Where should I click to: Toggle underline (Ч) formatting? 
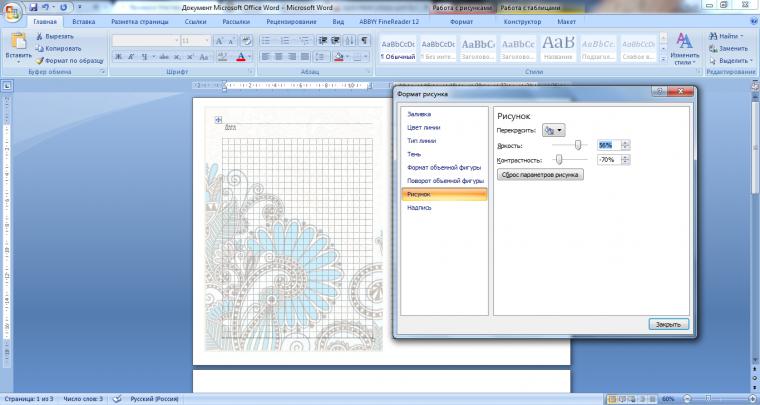(144, 57)
